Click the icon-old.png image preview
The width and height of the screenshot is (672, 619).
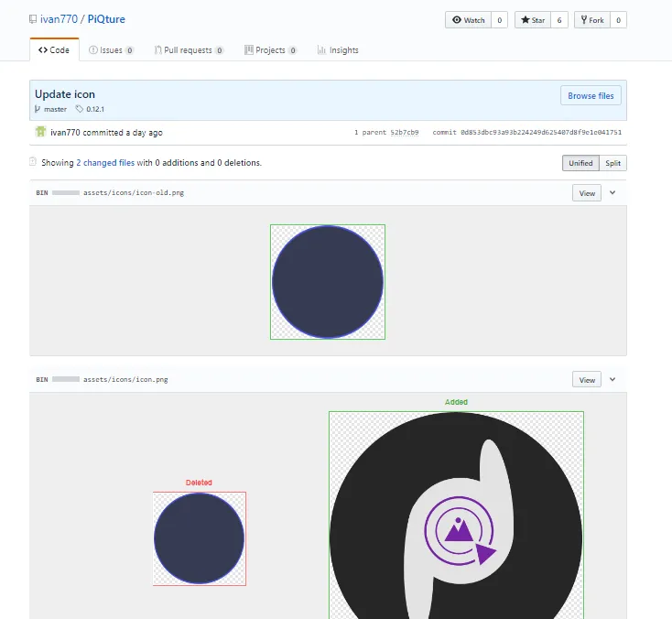tap(328, 282)
